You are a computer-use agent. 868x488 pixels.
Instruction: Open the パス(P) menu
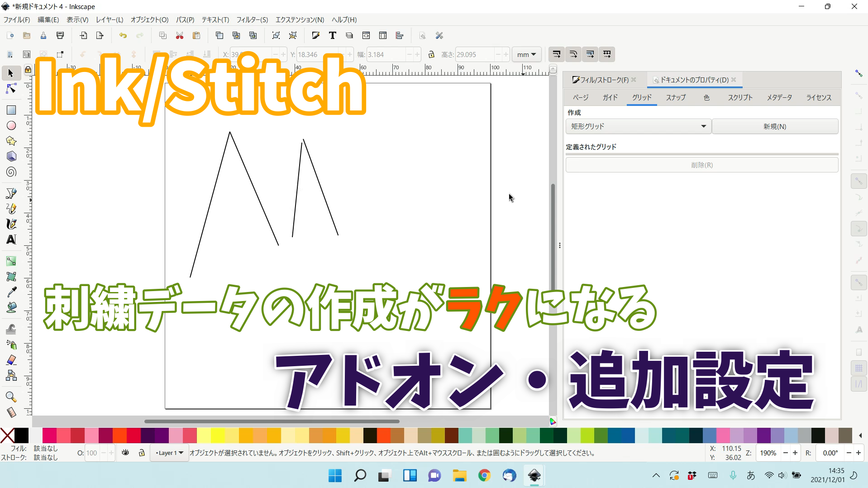(x=185, y=19)
